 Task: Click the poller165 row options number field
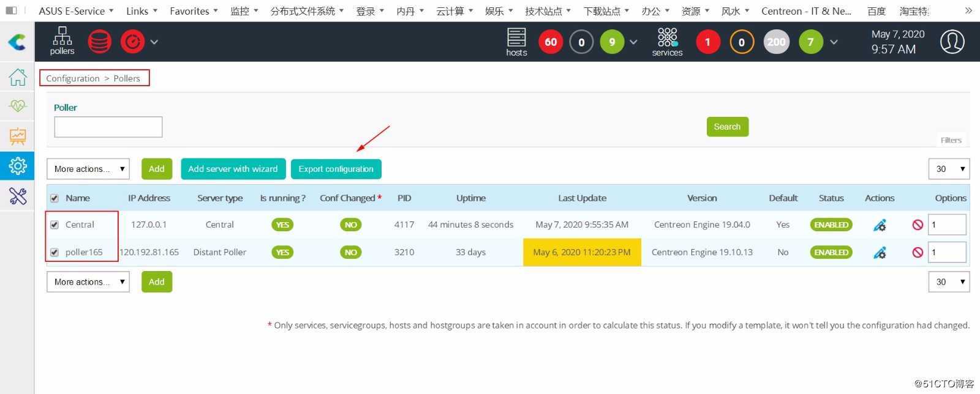947,252
